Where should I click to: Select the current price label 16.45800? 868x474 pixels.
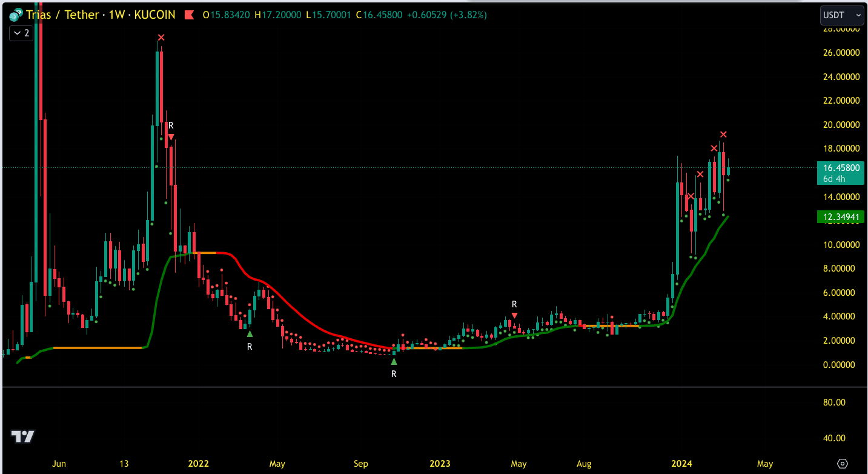point(840,167)
